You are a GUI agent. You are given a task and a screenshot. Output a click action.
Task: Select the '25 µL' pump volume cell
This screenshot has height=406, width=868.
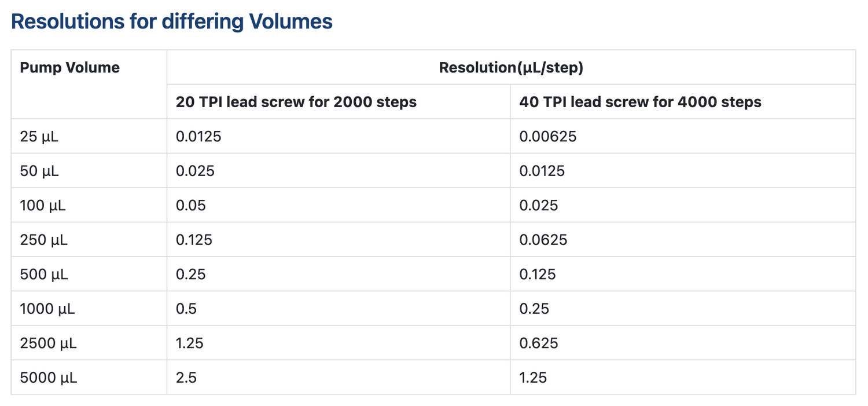[x=40, y=137]
